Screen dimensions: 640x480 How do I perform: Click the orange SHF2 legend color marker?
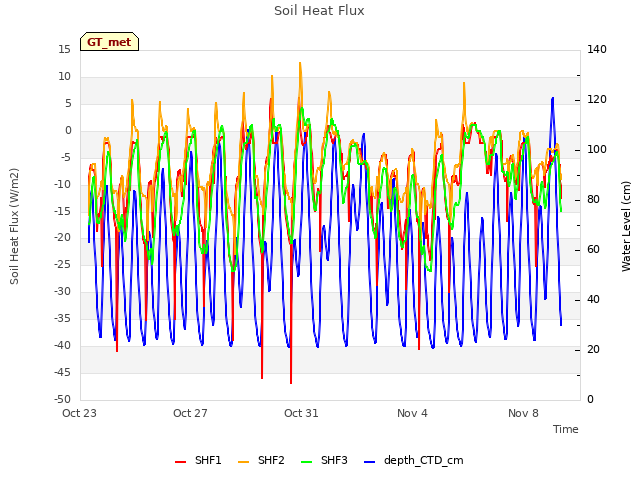(243, 462)
